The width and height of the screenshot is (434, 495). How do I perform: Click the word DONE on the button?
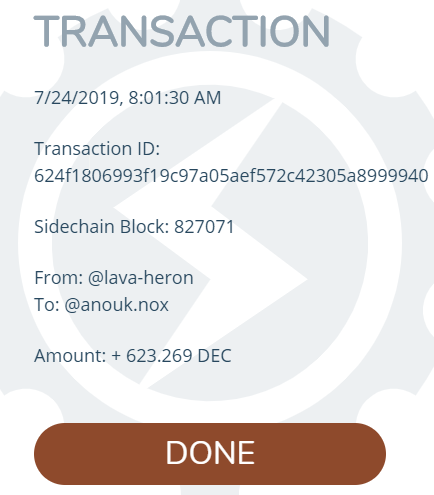tap(210, 453)
